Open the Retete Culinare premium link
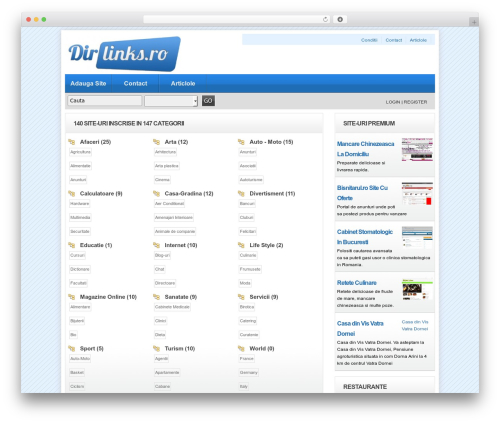The image size is (500, 423). [357, 283]
